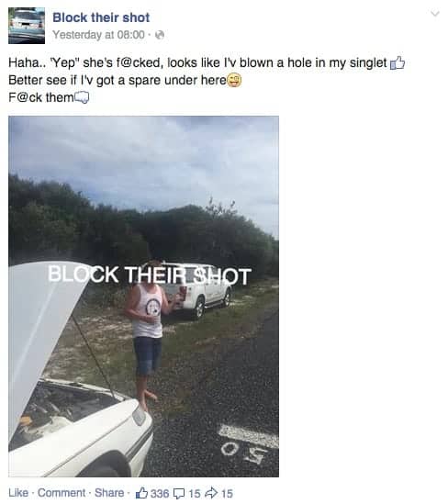
Task: View the 15 shares count
Action: coord(227,493)
